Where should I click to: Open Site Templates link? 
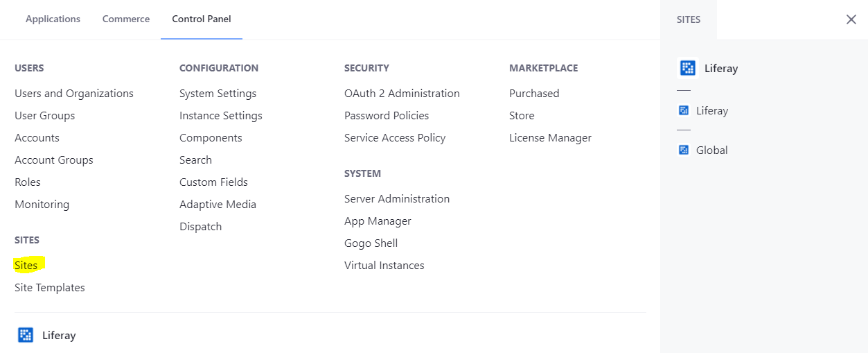(50, 288)
